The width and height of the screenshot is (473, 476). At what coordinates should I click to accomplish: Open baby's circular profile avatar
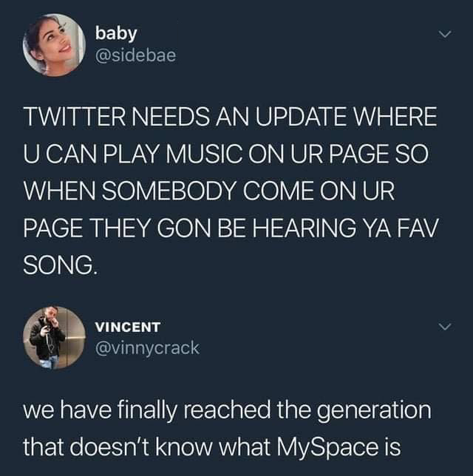[x=54, y=44]
